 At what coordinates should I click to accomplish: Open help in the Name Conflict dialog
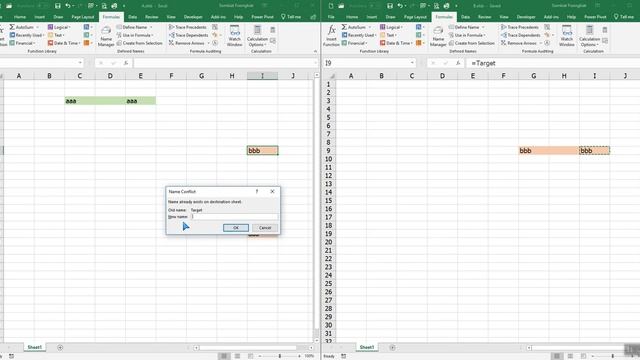[257, 191]
